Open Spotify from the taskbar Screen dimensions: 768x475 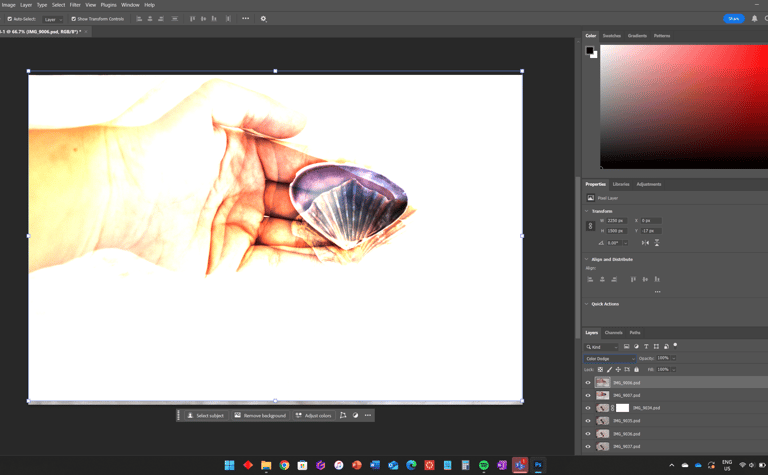tap(483, 465)
